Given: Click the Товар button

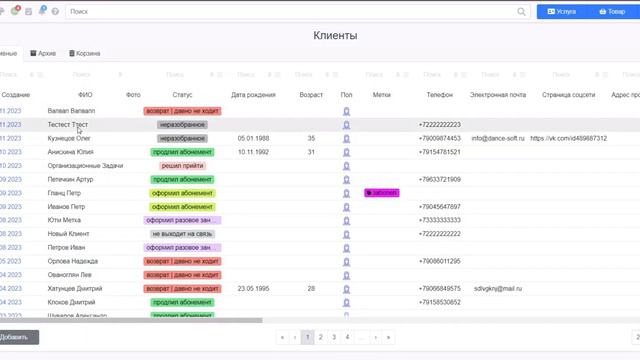Looking at the screenshot, I should tap(612, 11).
